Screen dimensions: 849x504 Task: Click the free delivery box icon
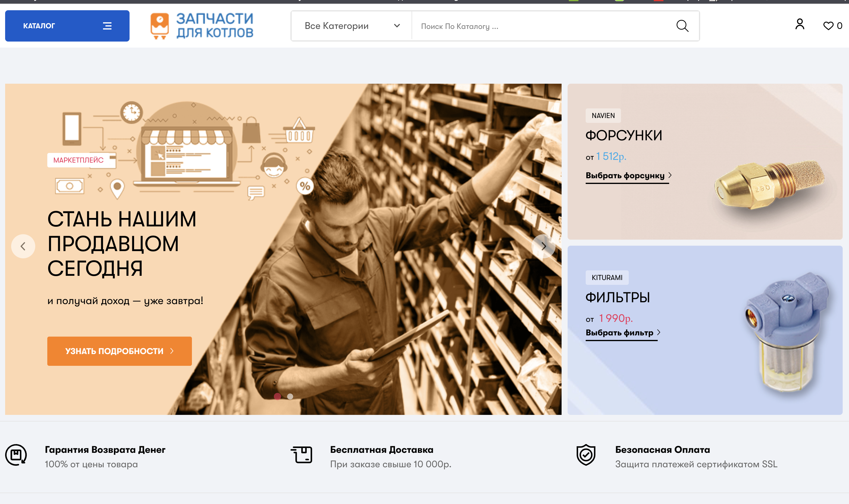[302, 455]
